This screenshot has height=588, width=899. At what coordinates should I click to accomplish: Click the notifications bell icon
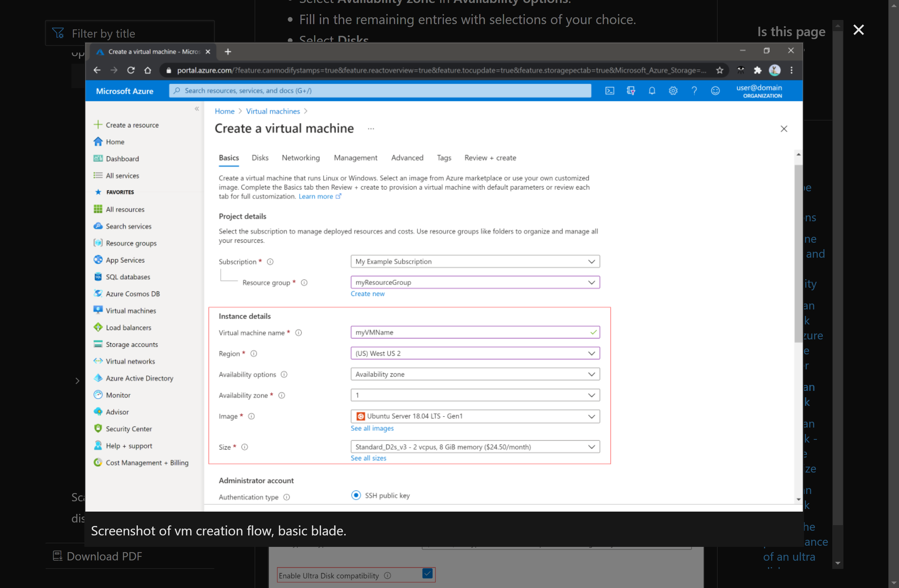click(x=651, y=91)
